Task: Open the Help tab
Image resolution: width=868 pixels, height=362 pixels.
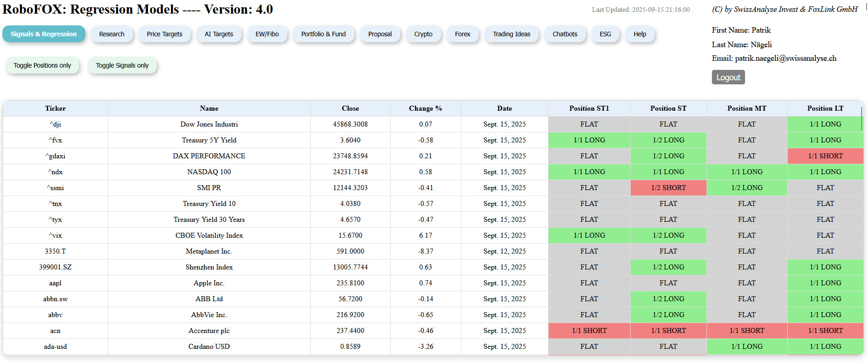Action: pos(640,34)
